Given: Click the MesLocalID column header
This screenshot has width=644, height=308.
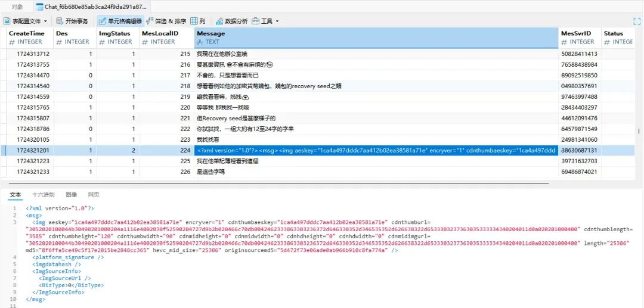Looking at the screenshot, I should point(166,38).
